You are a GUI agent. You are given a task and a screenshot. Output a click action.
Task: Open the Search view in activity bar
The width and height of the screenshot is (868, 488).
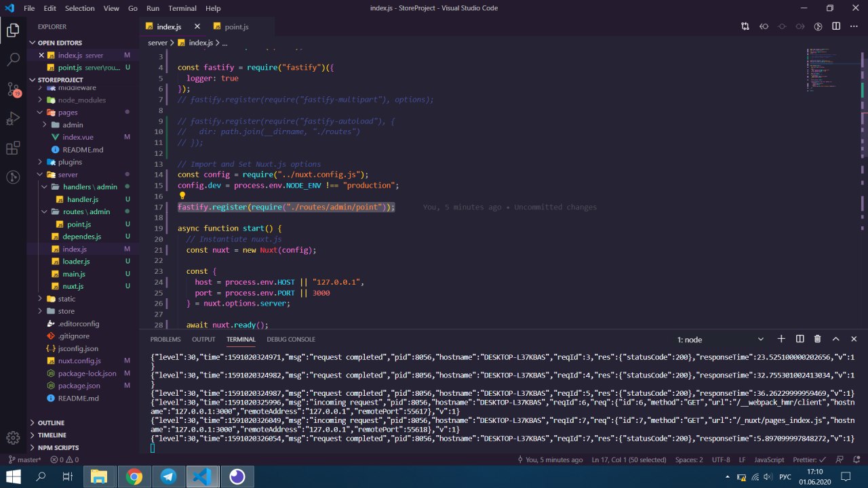point(13,60)
